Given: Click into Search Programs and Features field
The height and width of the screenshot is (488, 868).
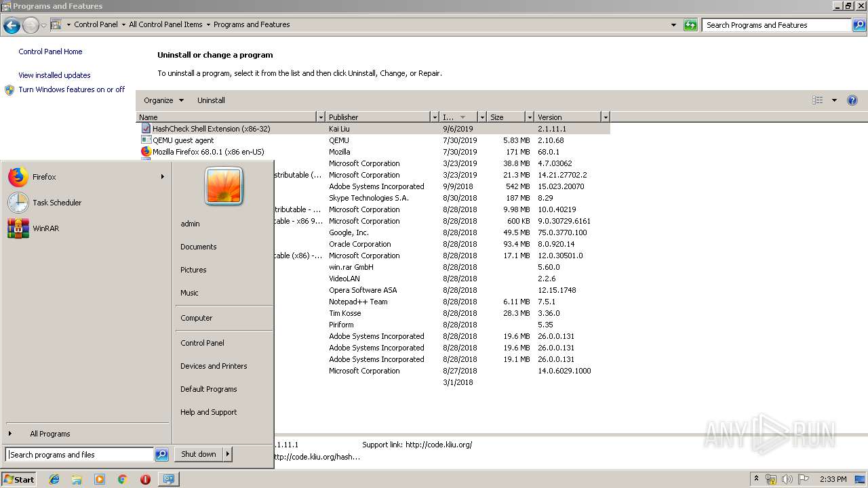Looking at the screenshot, I should click(776, 25).
